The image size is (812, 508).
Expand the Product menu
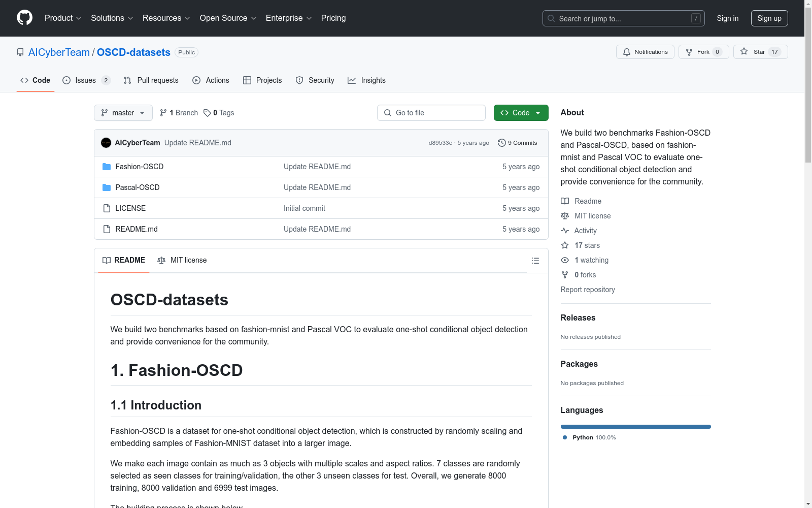[x=63, y=18]
